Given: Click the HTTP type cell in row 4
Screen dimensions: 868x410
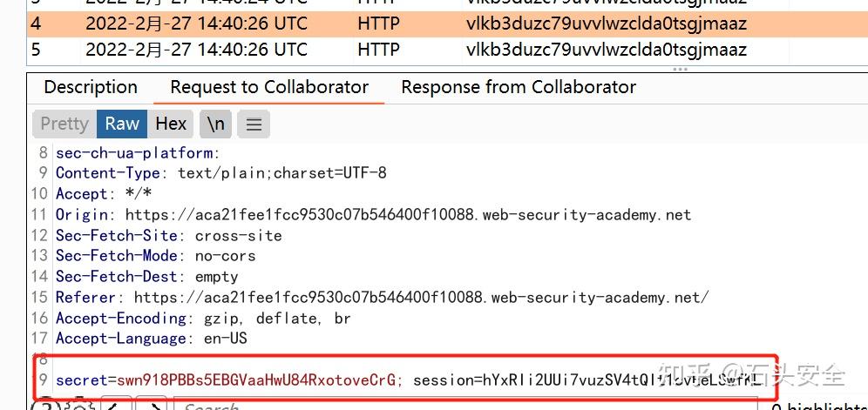Looking at the screenshot, I should (x=378, y=24).
